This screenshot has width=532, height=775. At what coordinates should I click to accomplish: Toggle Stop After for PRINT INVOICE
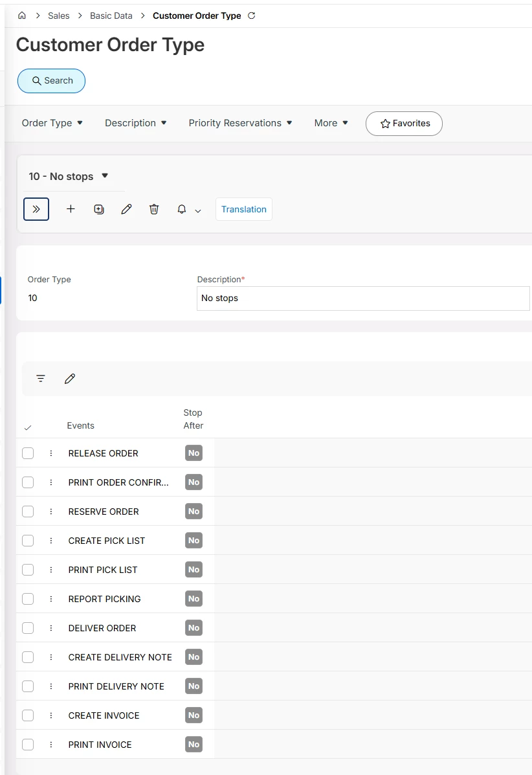click(194, 745)
